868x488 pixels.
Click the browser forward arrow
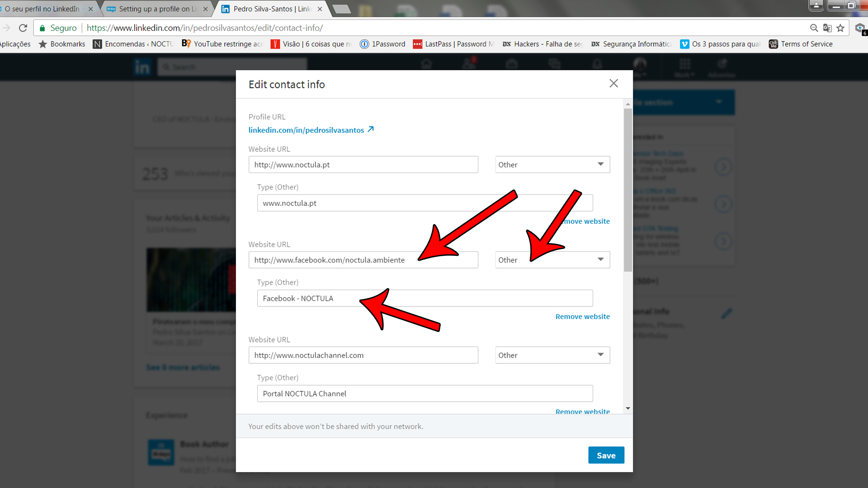[x=6, y=28]
